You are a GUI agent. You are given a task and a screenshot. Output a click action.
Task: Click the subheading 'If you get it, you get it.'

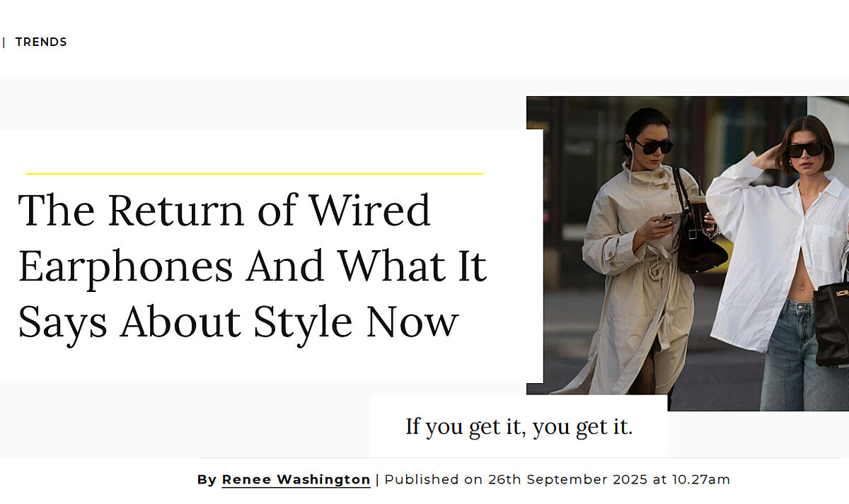tap(519, 427)
